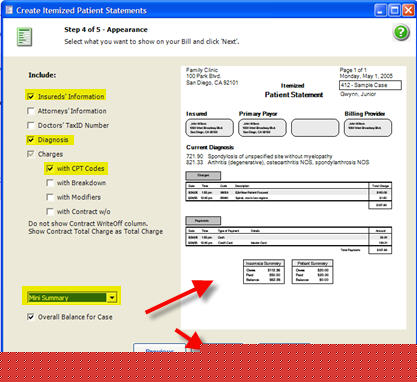Open the Mini Summary dropdown arrow

112,297
